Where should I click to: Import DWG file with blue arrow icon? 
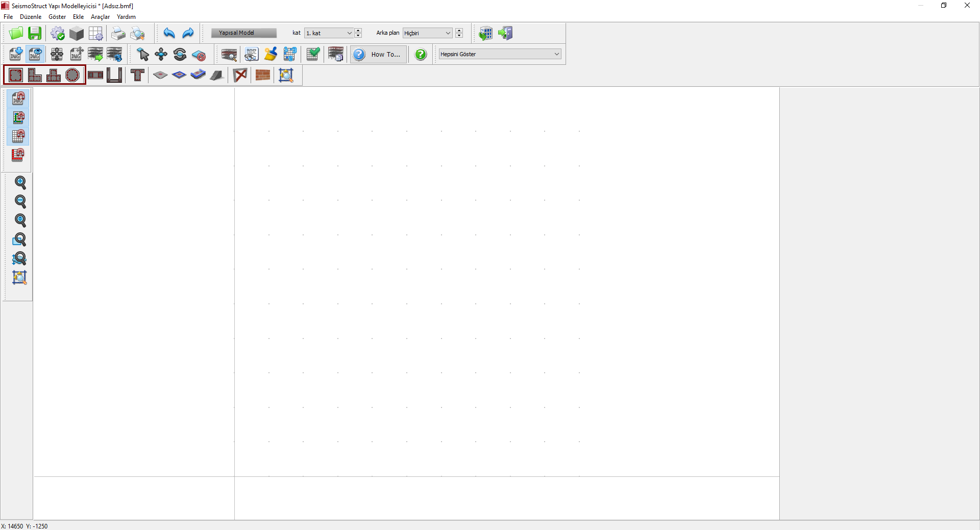[16, 54]
